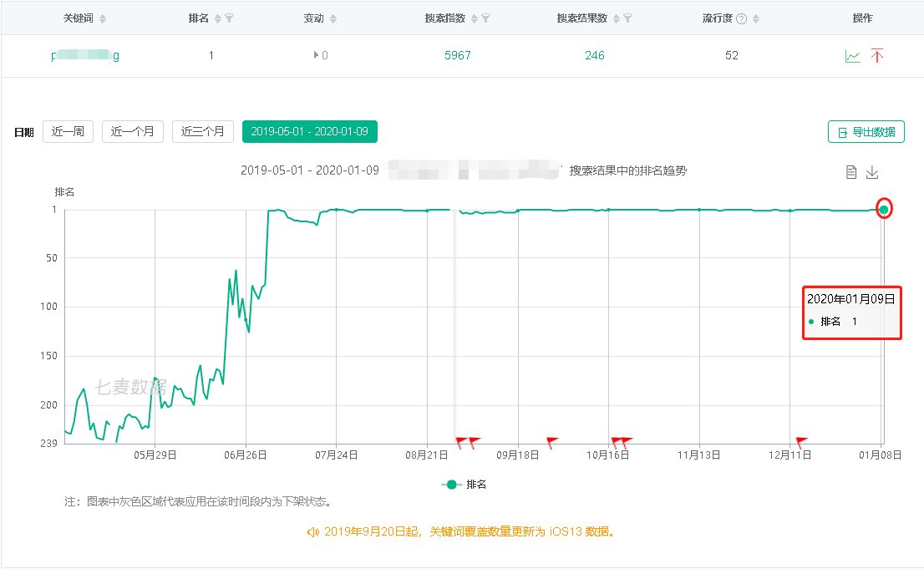
Task: Click the filter funnel next to 排名 header
Action: point(230,18)
